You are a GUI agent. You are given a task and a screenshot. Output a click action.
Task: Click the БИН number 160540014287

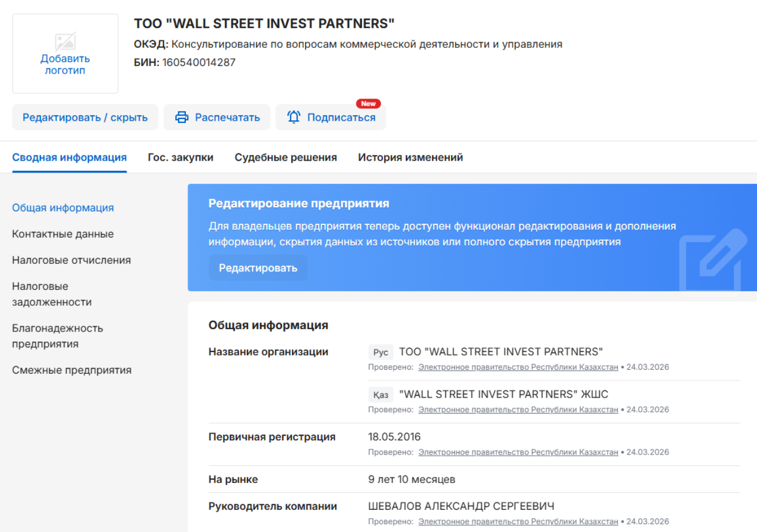coord(200,63)
